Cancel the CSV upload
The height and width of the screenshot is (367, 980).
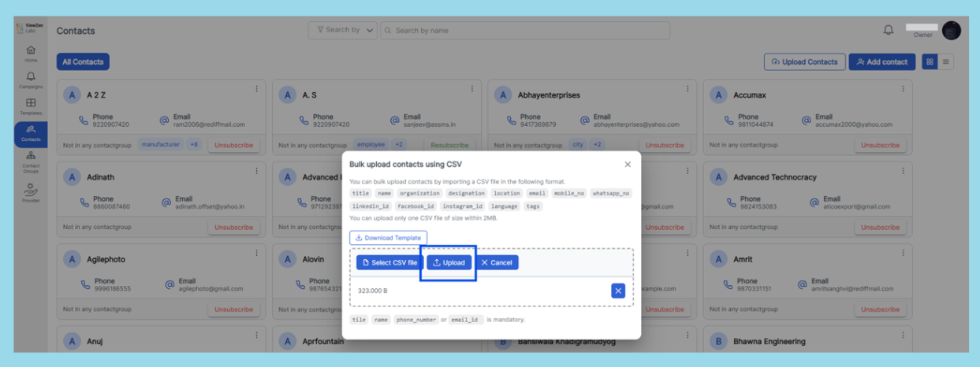pyautogui.click(x=497, y=262)
